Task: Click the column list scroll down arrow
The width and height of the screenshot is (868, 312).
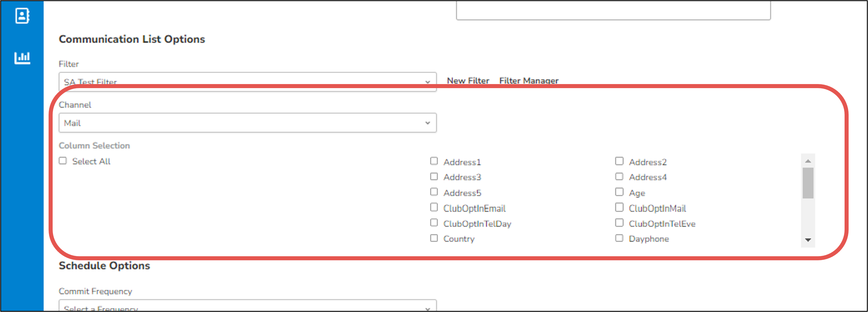Action: coord(808,240)
